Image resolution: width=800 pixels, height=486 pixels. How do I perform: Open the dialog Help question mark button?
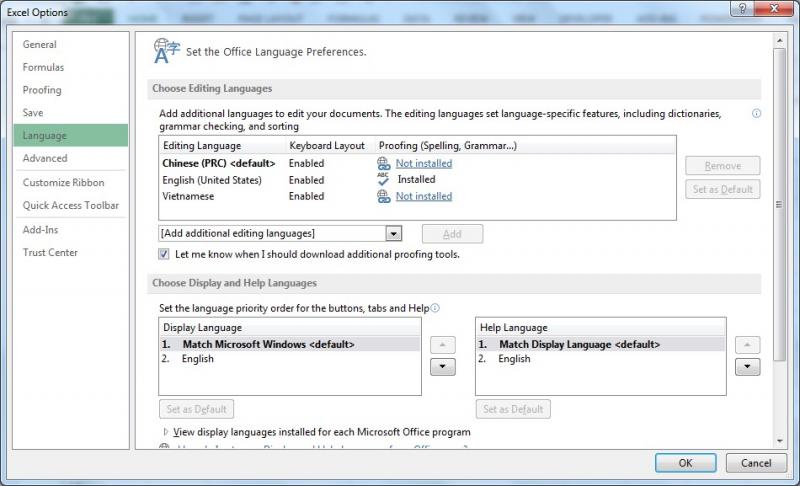click(743, 8)
